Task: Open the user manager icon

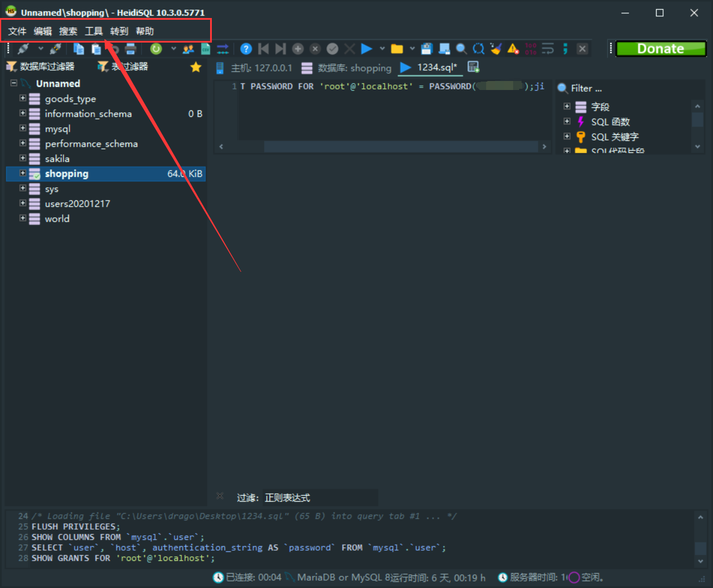Action: pyautogui.click(x=188, y=49)
